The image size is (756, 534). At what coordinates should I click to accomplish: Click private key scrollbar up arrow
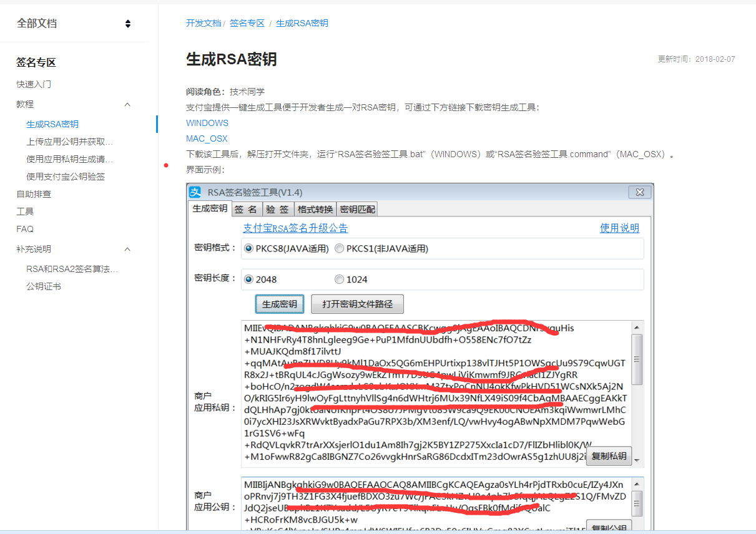coord(637,327)
